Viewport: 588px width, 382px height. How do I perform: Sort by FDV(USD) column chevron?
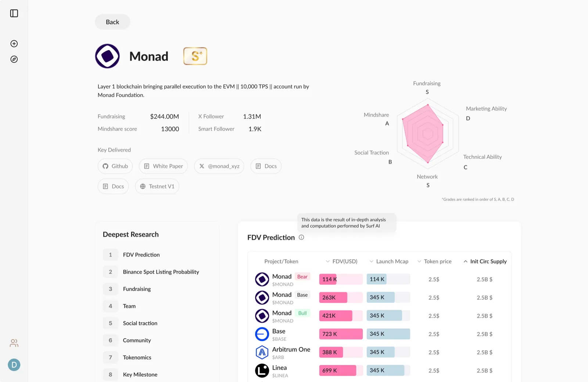tap(328, 261)
